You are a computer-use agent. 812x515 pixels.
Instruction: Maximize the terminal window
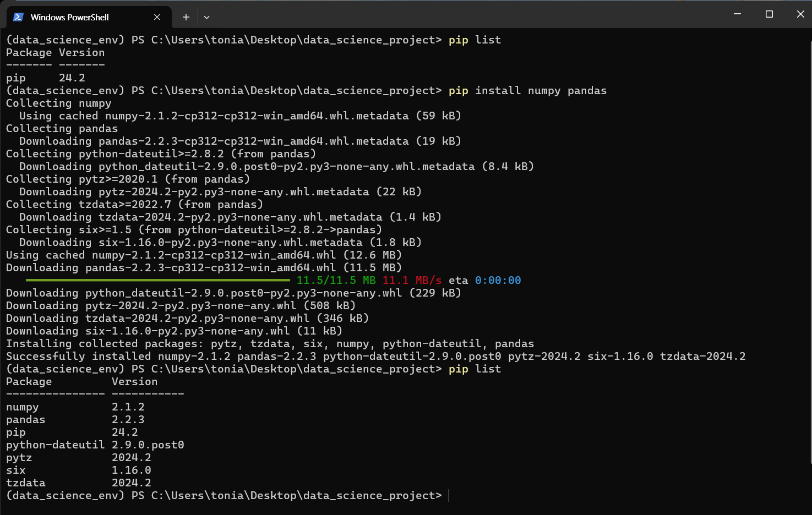[x=769, y=14]
